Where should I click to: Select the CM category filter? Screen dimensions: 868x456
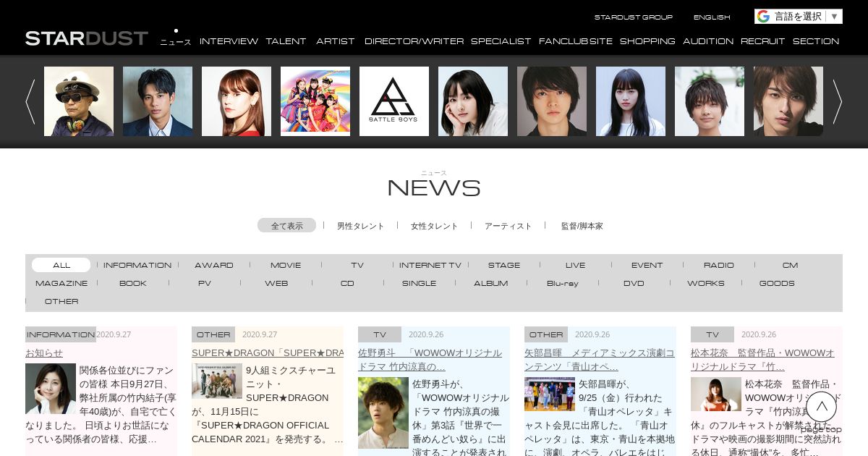[x=790, y=265]
